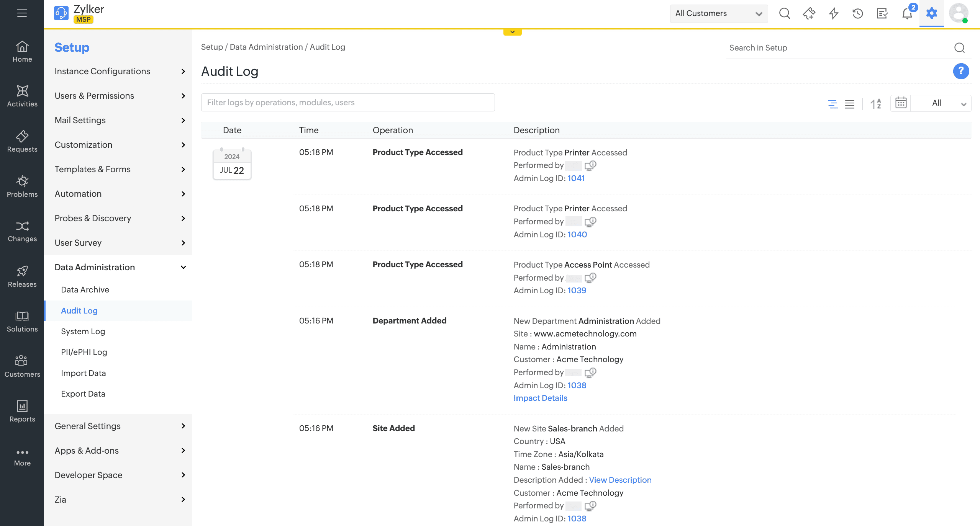Click the notifications bell icon
The width and height of the screenshot is (980, 526).
pos(907,14)
